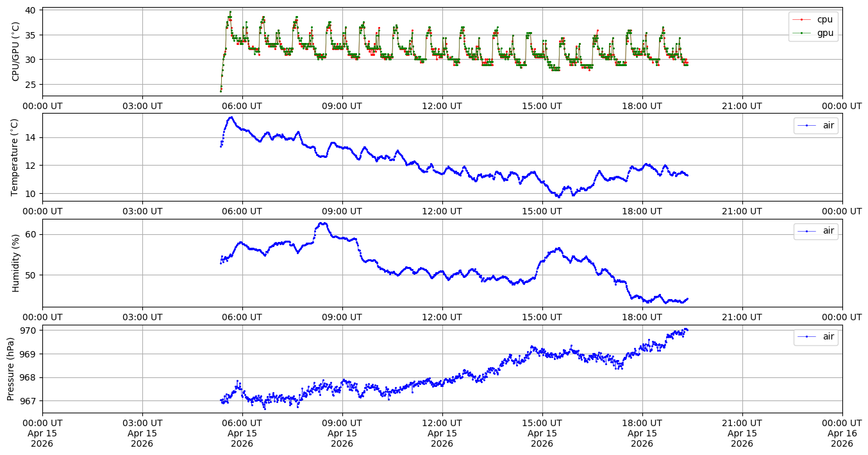
Task: Click the Pressure (hPa) y-axis label
Action: 11,368
